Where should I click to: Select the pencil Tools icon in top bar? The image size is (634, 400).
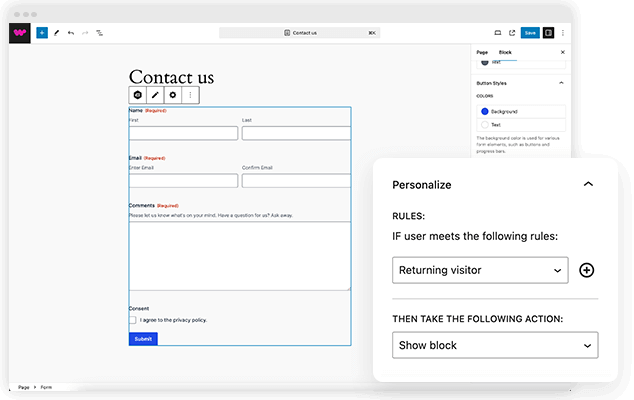coord(56,32)
